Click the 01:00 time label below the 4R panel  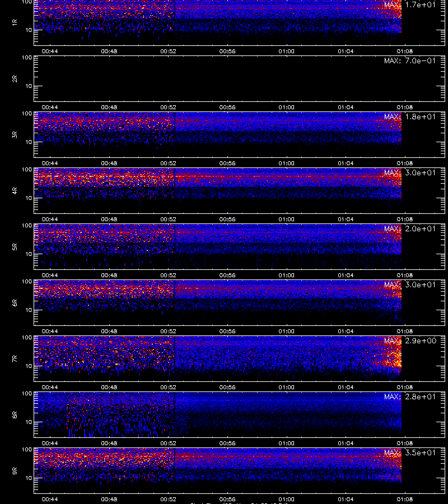pyautogui.click(x=286, y=219)
